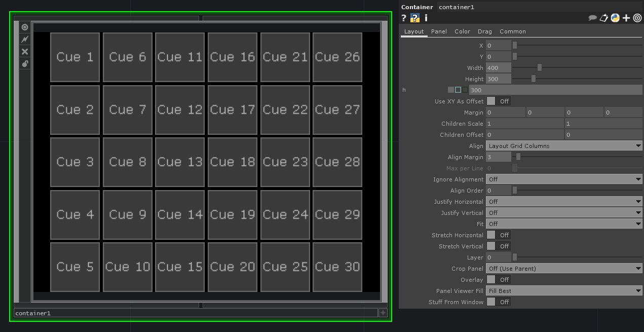Click the viewer active (circle) flag

click(x=24, y=27)
